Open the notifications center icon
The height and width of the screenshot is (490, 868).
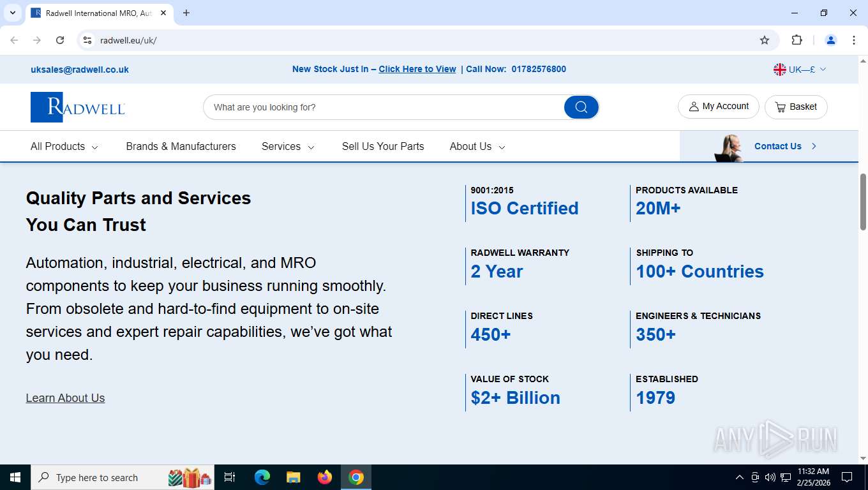click(x=847, y=477)
